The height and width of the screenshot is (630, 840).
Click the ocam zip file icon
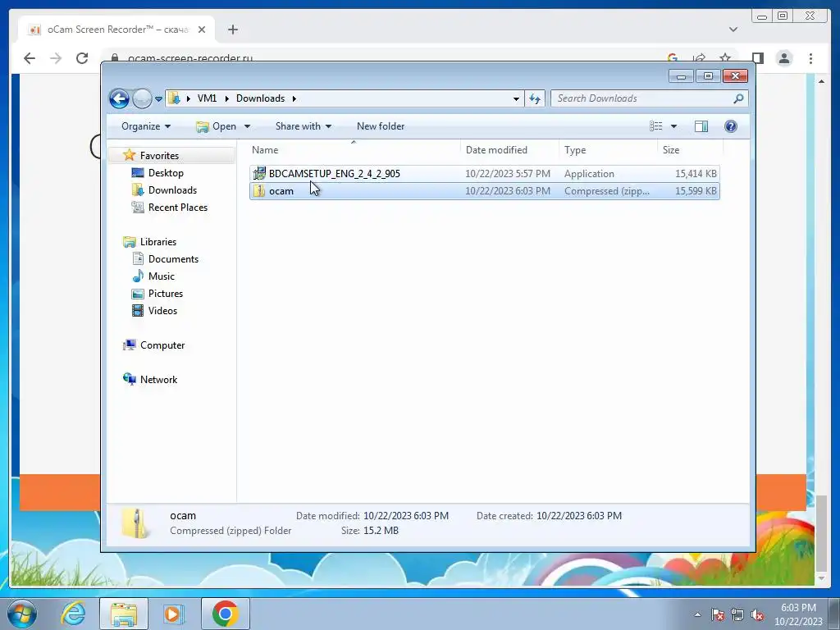pyautogui.click(x=259, y=191)
